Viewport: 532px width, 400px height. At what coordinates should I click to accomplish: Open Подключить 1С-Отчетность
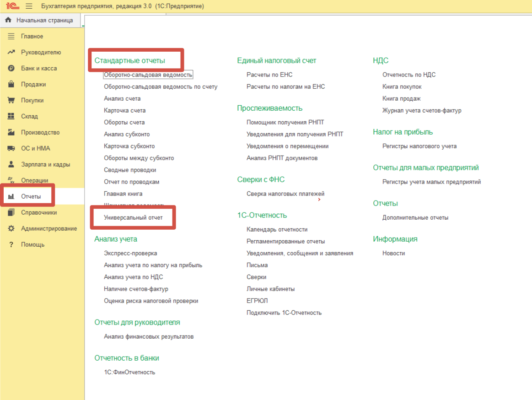point(284,313)
